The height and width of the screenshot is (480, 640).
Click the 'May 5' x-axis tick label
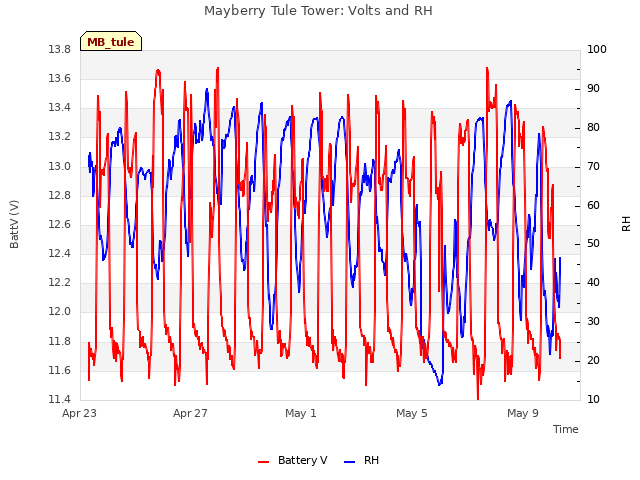coord(412,413)
